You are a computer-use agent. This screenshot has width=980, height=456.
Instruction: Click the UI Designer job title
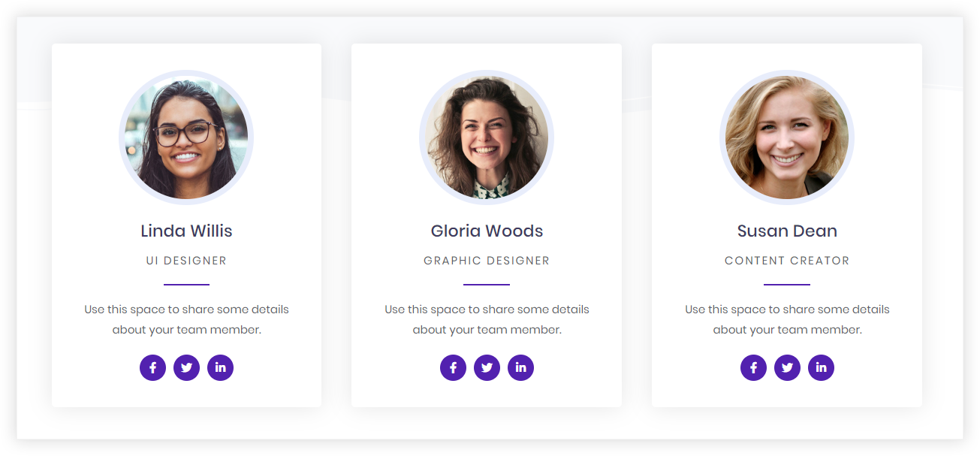186,261
